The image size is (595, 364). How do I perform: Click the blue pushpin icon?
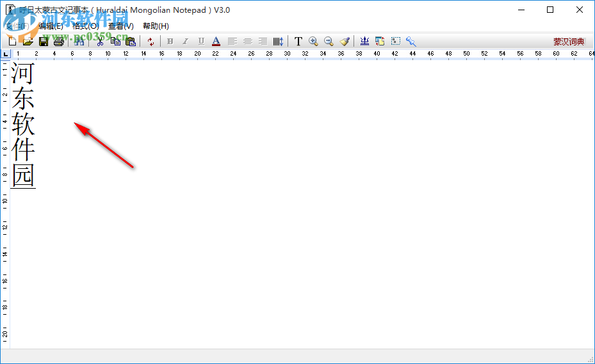tap(411, 42)
